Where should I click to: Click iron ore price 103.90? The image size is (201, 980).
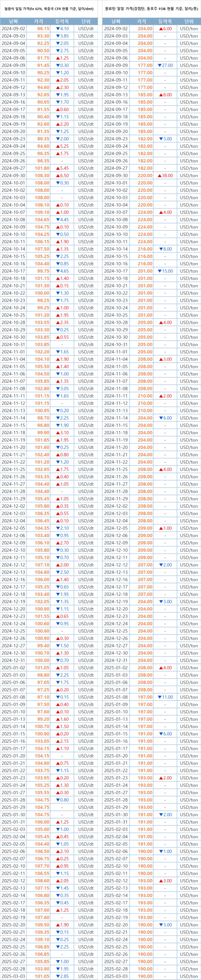point(42,969)
